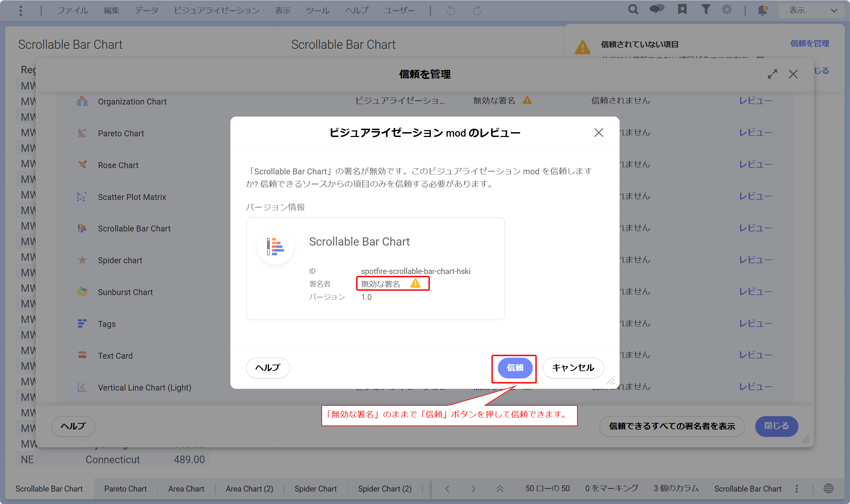Go to previous page with left chevron
Viewport: 850px width, 504px height.
point(447,489)
